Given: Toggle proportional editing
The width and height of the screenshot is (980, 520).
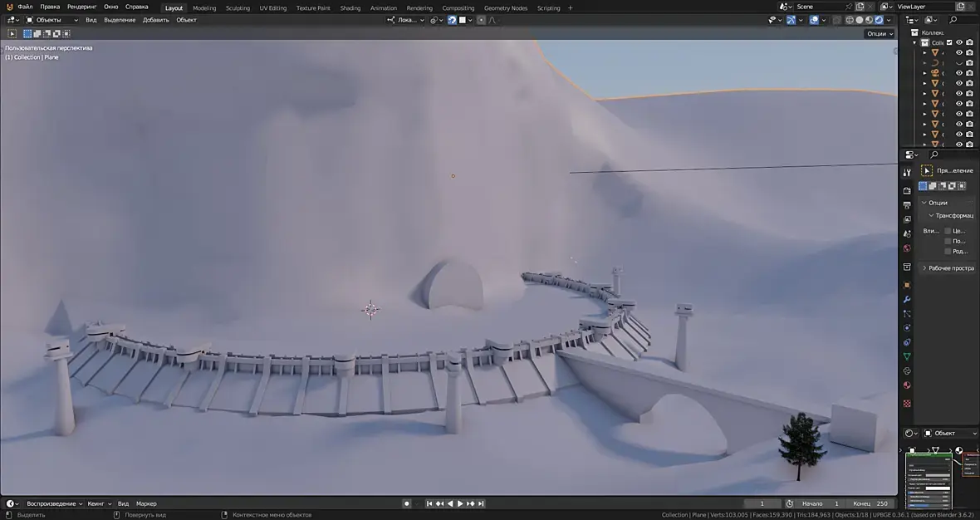Looking at the screenshot, I should click(x=481, y=20).
